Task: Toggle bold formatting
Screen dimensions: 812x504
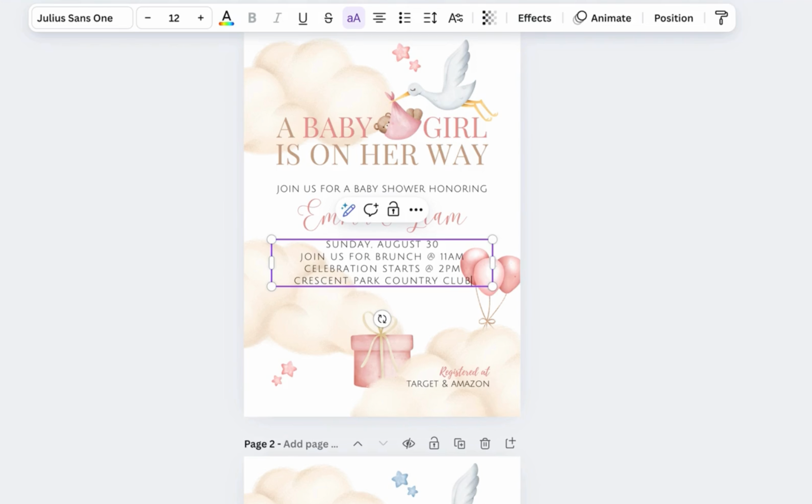Action: pyautogui.click(x=252, y=18)
